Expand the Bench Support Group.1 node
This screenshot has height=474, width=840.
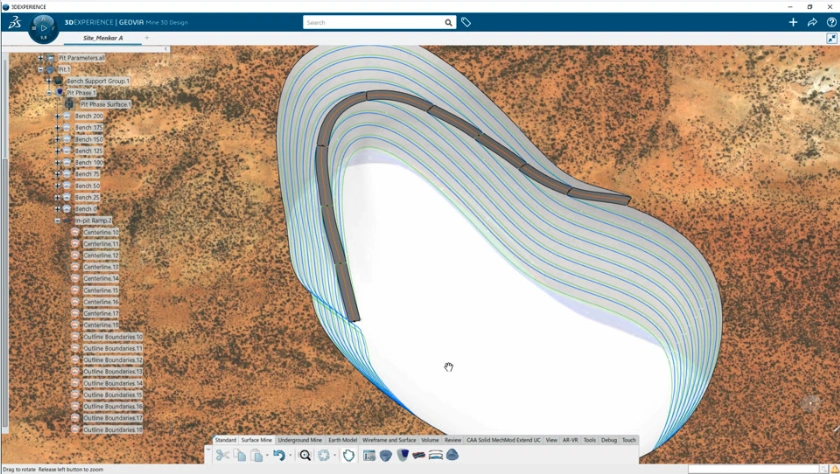(49, 81)
